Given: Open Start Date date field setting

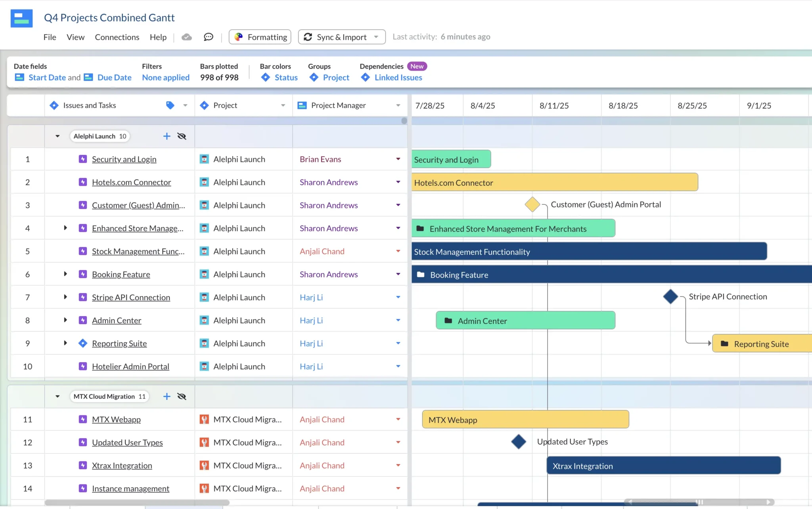Looking at the screenshot, I should pyautogui.click(x=47, y=77).
